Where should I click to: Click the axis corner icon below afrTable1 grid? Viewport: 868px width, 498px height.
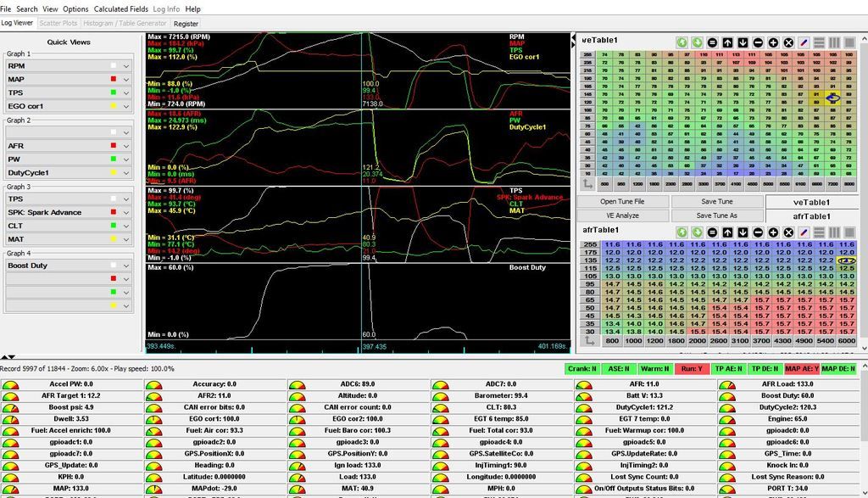(x=590, y=341)
